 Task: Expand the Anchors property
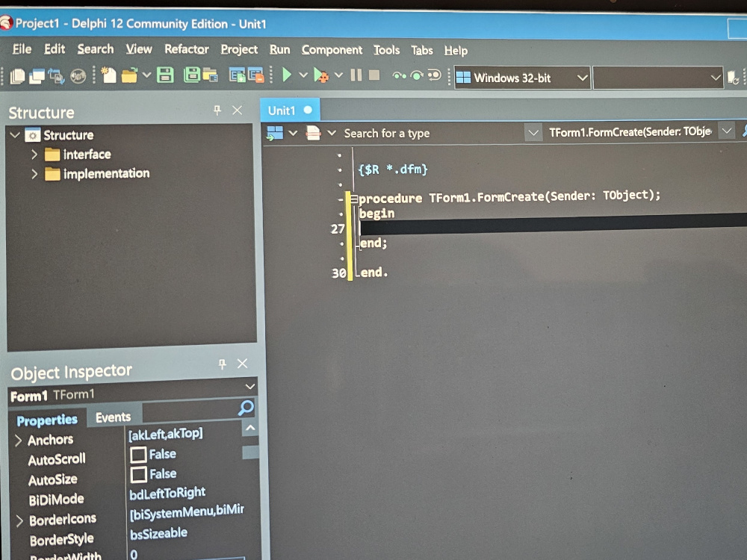[18, 441]
